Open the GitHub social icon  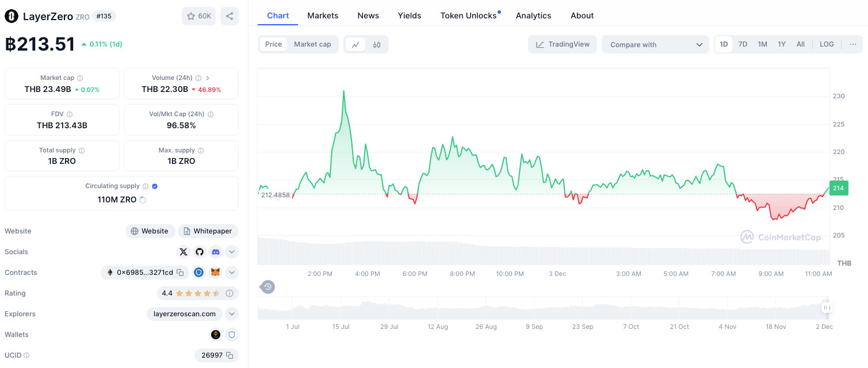click(x=200, y=252)
